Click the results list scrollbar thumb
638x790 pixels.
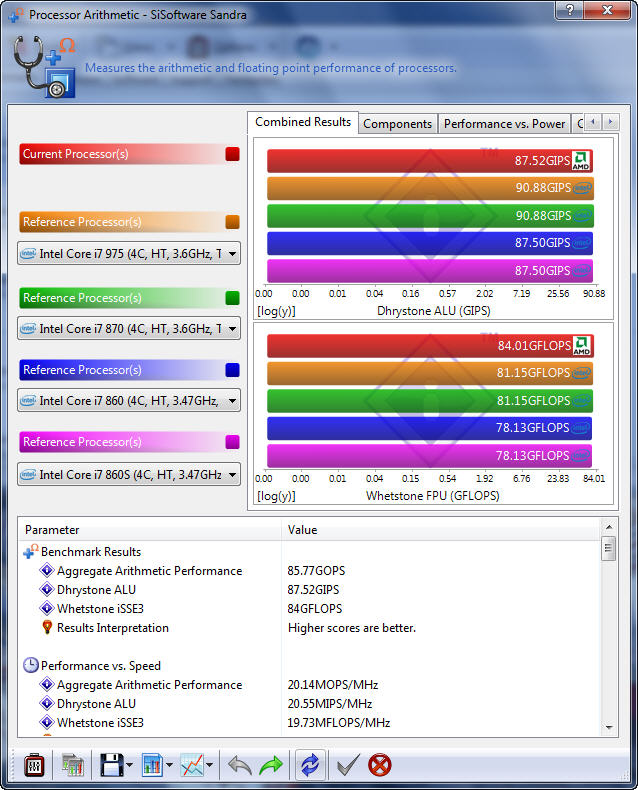tap(609, 548)
